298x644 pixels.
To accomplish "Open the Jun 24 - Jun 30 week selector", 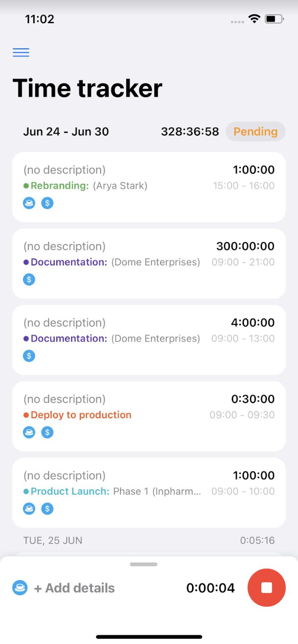I will 66,132.
